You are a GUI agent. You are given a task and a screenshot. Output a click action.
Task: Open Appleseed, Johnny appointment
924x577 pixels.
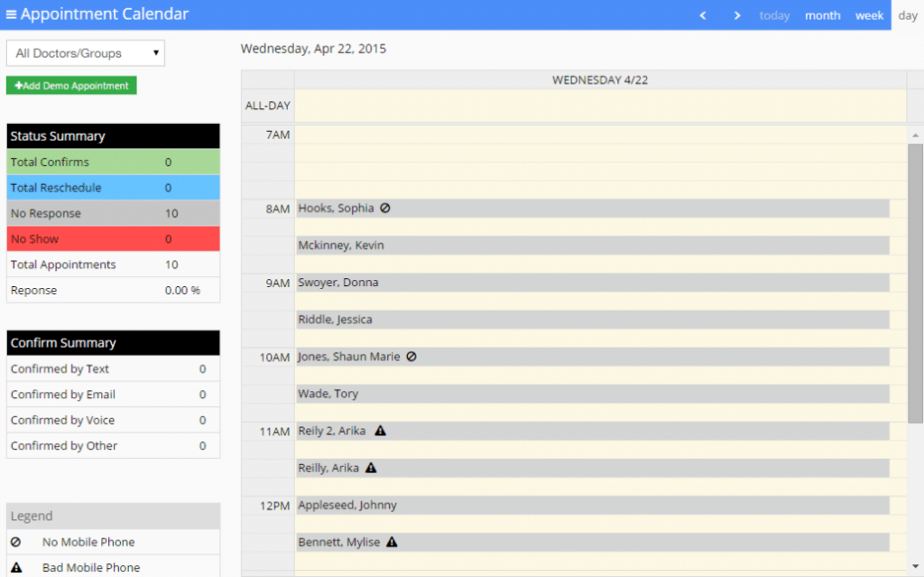tap(593, 505)
